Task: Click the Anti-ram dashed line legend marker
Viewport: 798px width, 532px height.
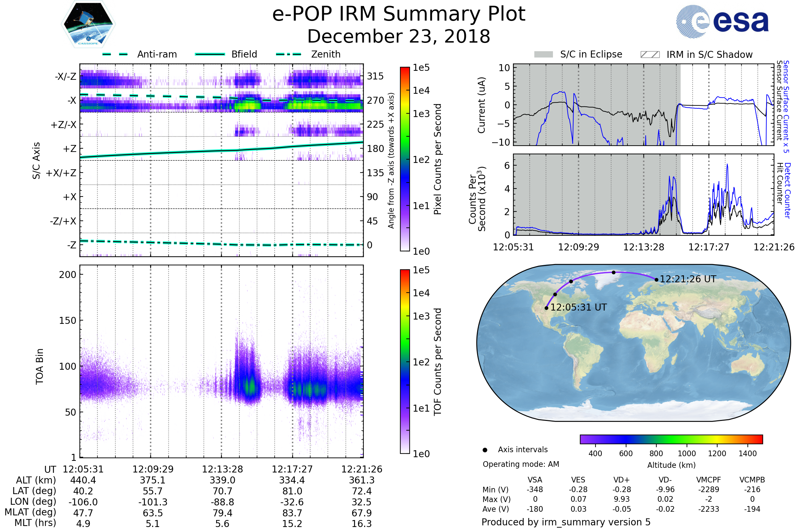Action: [115, 54]
